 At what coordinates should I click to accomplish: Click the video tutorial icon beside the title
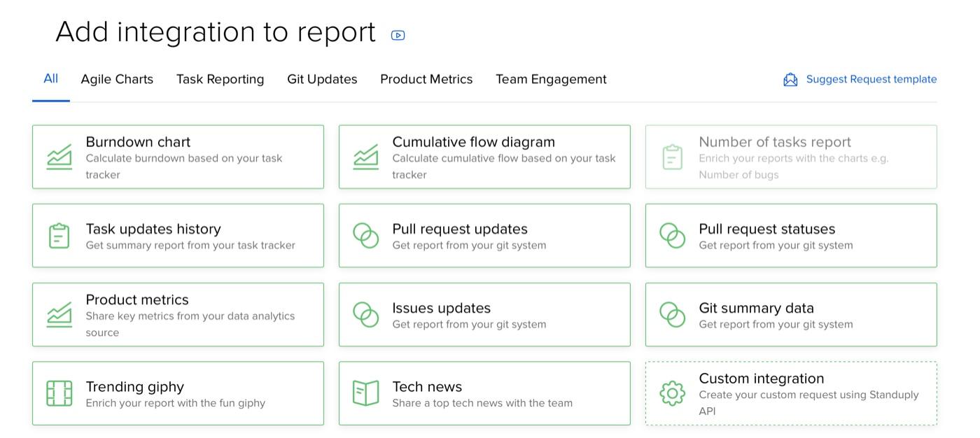[398, 35]
